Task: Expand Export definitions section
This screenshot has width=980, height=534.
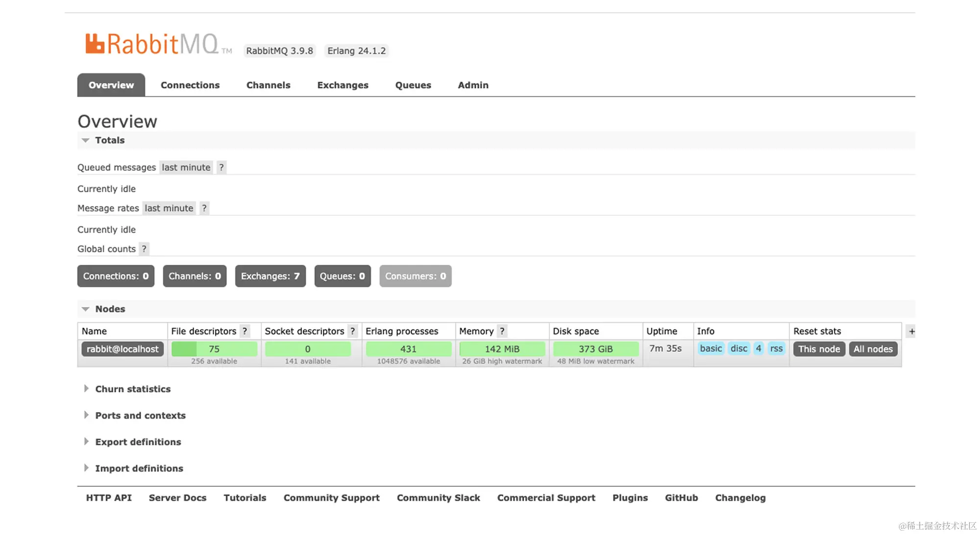Action: [138, 442]
